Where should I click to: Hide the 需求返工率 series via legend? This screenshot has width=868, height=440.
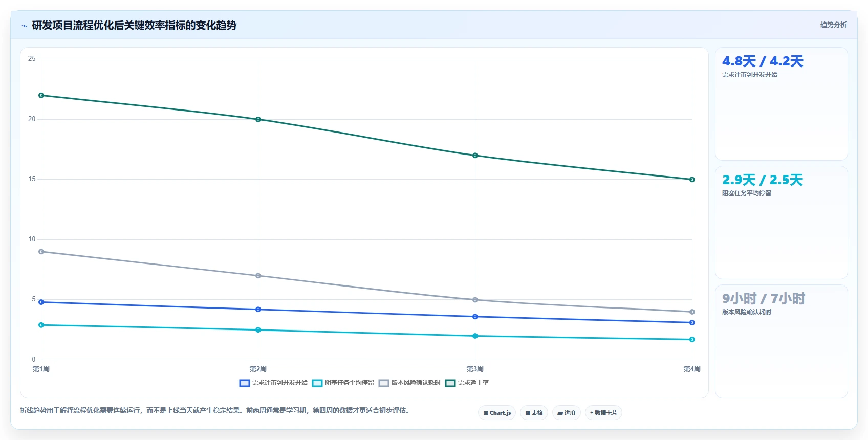click(467, 383)
